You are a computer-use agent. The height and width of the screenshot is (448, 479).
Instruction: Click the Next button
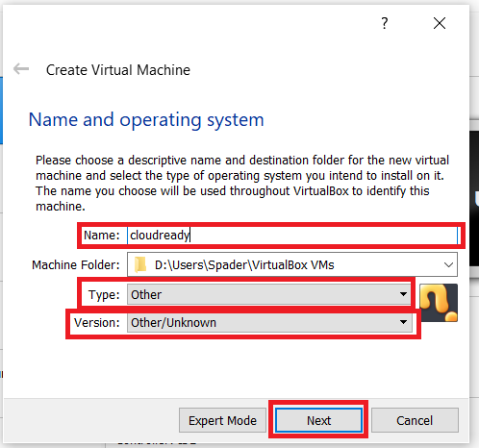tap(318, 420)
